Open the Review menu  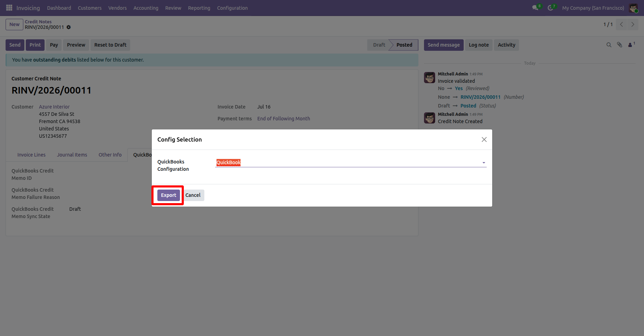(173, 8)
